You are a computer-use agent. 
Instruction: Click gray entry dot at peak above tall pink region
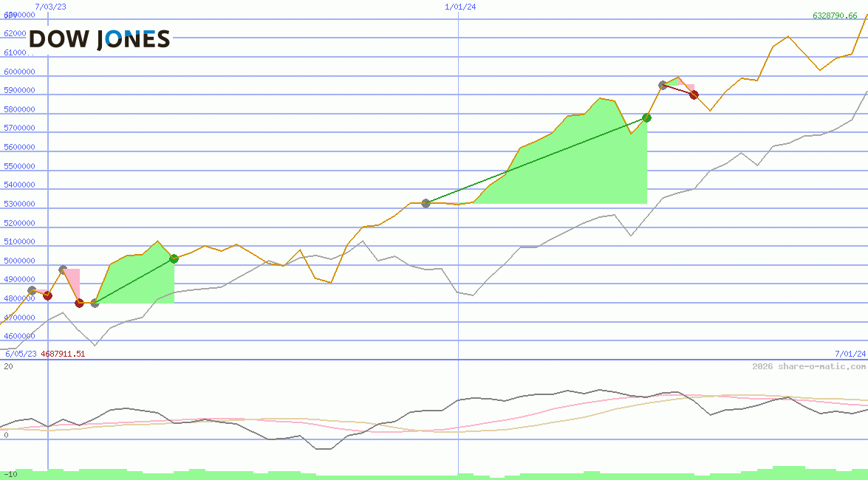(63, 270)
